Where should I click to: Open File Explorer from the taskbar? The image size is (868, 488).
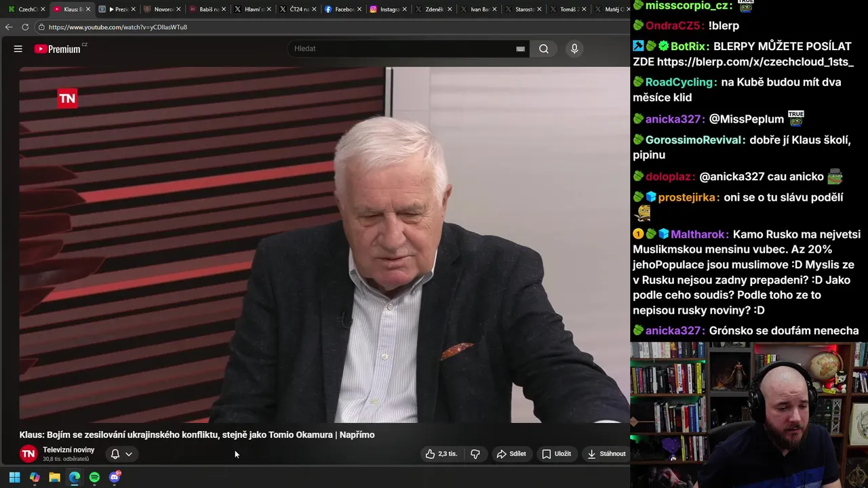54,477
